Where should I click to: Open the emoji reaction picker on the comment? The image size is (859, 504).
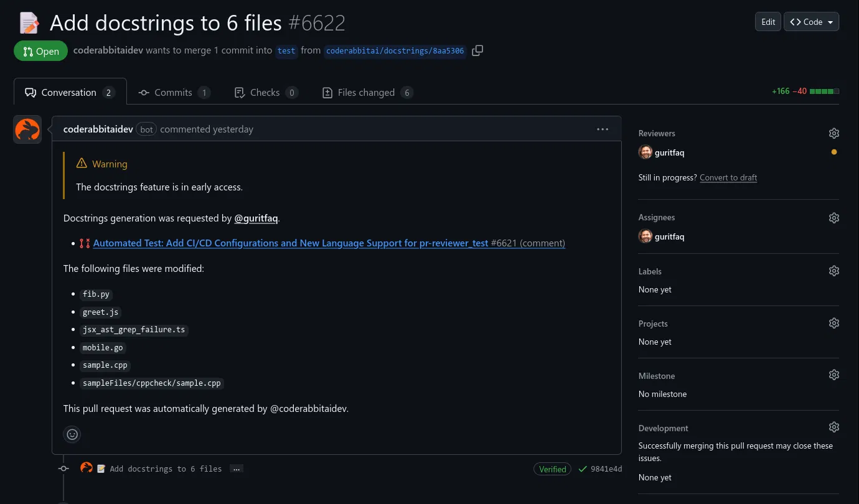tap(72, 434)
